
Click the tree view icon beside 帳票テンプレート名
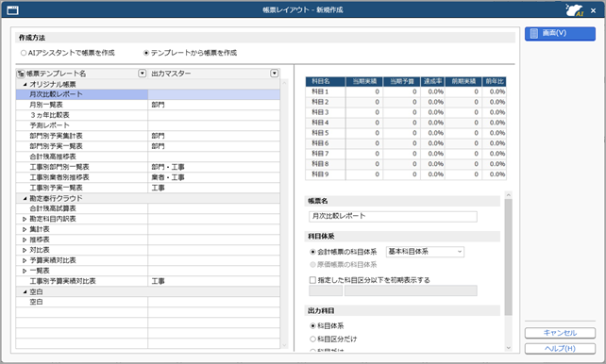coord(21,74)
